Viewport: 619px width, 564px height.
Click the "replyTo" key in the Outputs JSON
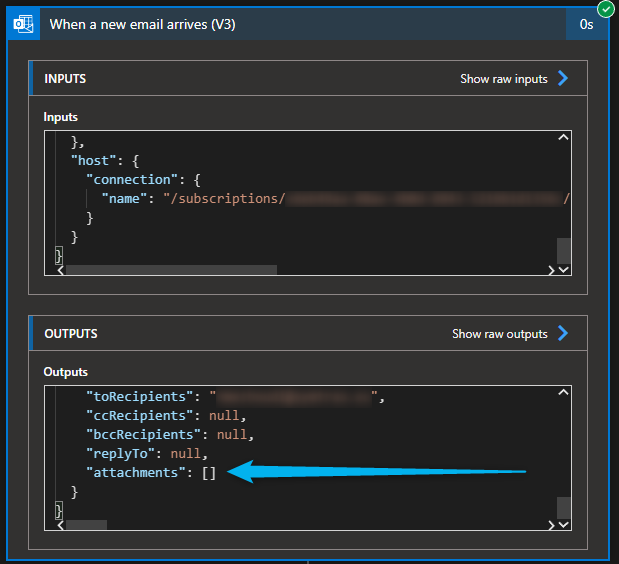[121, 453]
